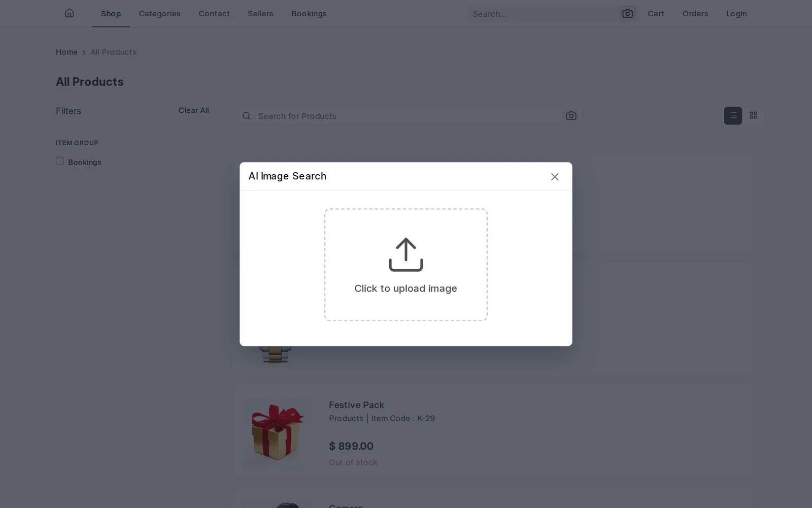The image size is (812, 508).
Task: Open the Orders link
Action: point(695,14)
